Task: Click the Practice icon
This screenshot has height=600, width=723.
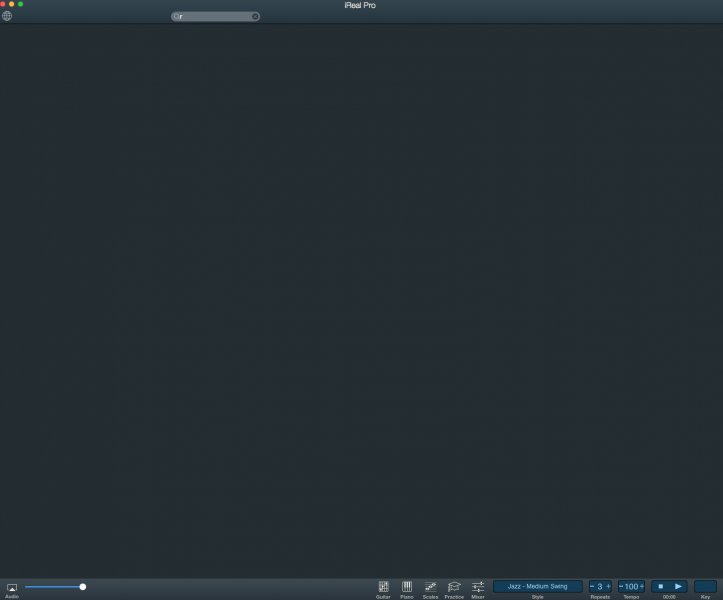Action: 454,587
